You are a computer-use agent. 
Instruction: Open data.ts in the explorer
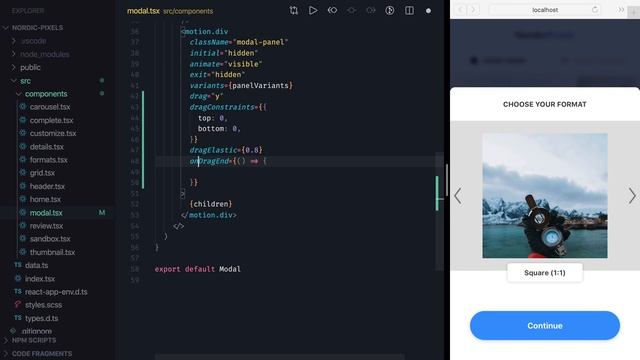click(x=36, y=265)
